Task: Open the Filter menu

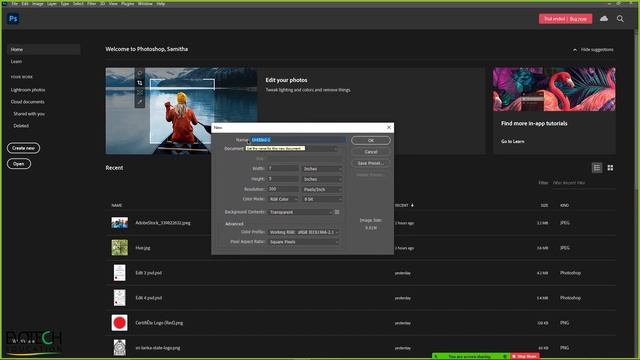Action: 91,4
